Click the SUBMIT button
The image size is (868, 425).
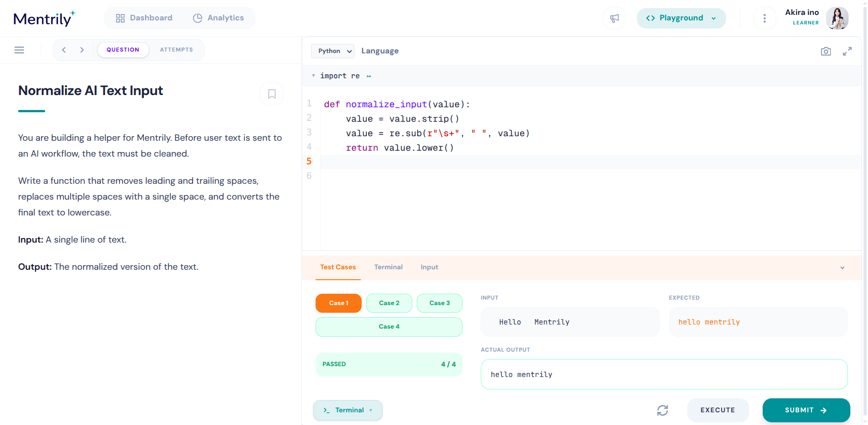pyautogui.click(x=806, y=410)
